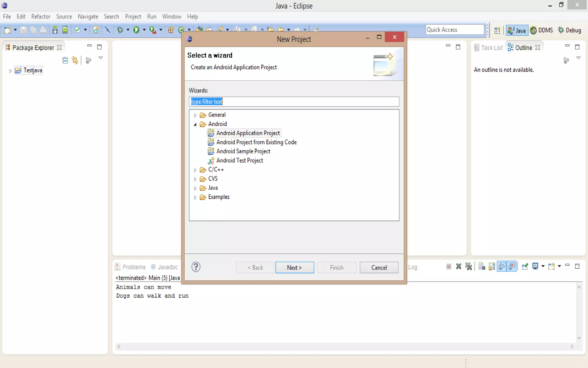Click the console vertical scrollbar down arrow

(x=579, y=338)
